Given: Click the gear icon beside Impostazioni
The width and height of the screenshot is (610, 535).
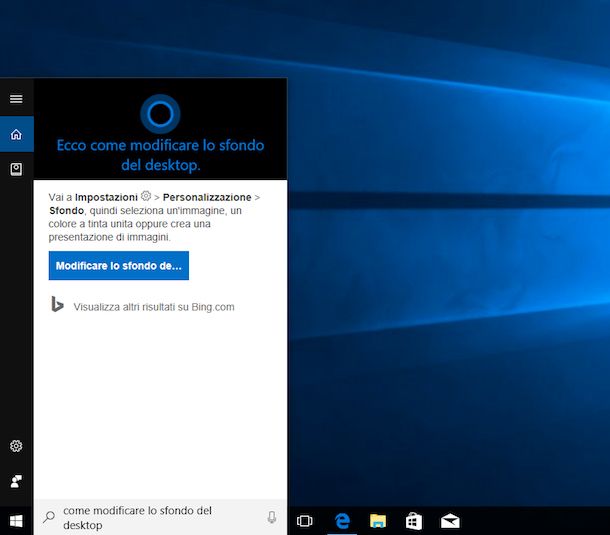Looking at the screenshot, I should tap(146, 197).
